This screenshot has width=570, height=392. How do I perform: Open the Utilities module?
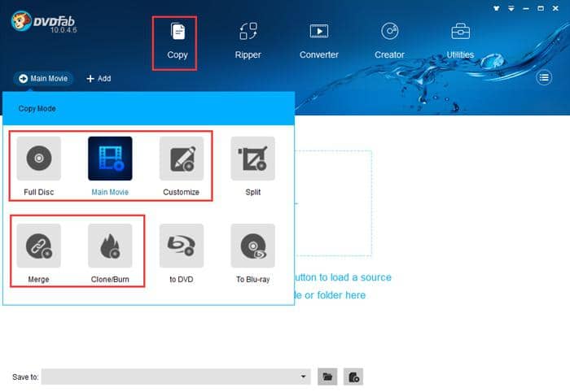pyautogui.click(x=460, y=41)
